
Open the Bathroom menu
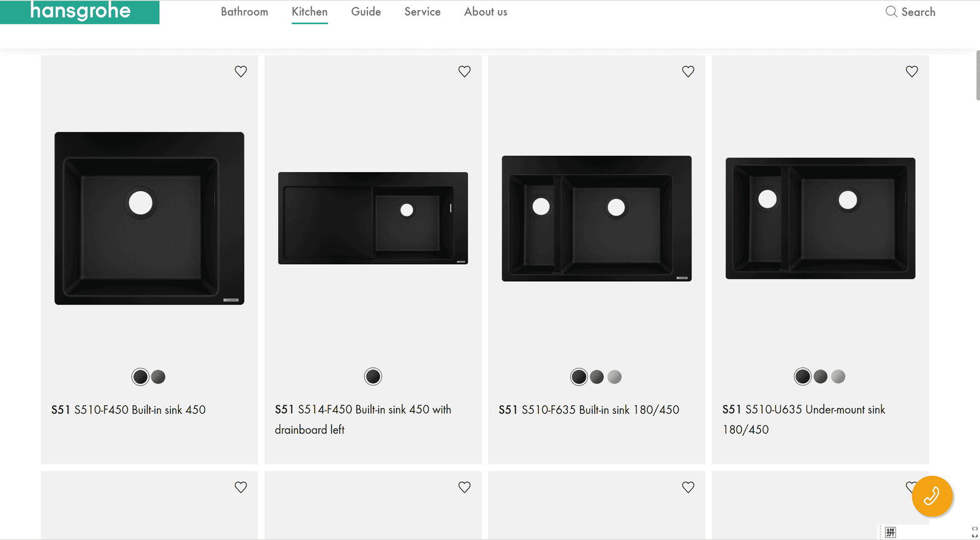point(244,12)
